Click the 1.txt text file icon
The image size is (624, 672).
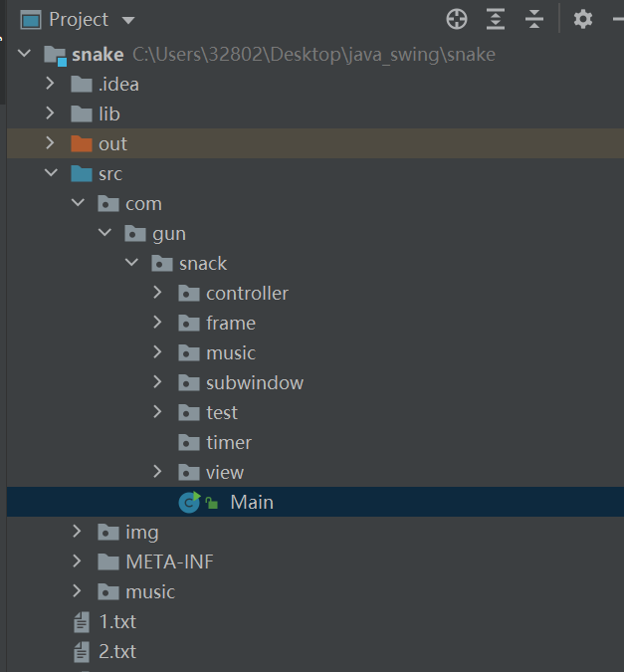pos(82,622)
